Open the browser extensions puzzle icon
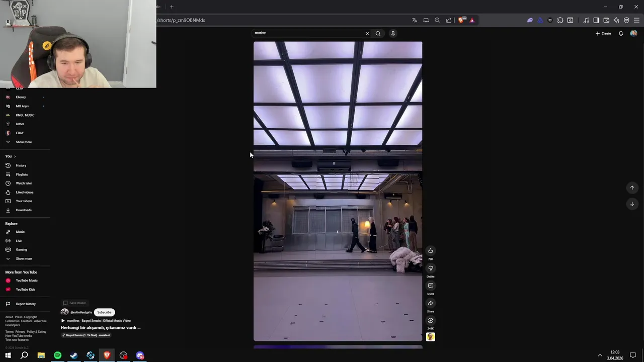 point(560,20)
